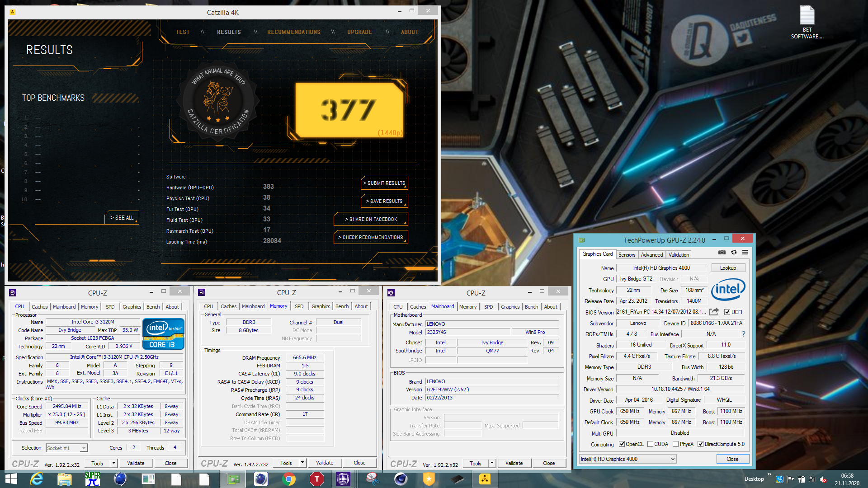The image size is (868, 488).
Task: Click the black chip taskbar icon
Action: click(x=457, y=479)
